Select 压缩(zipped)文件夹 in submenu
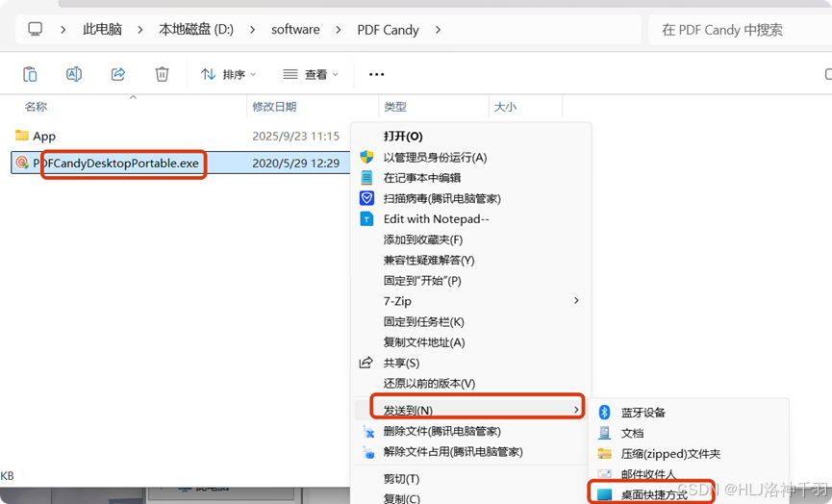This screenshot has height=504, width=832. 670,454
